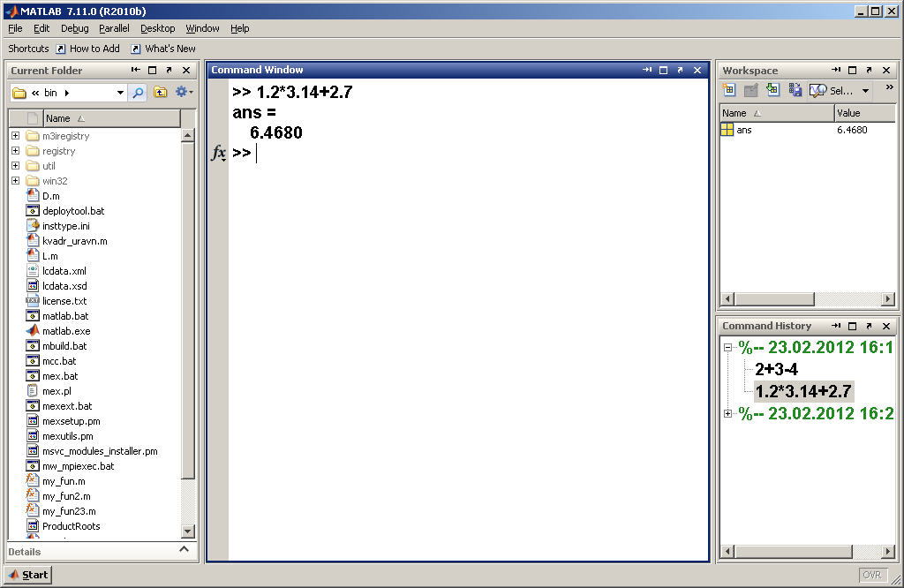This screenshot has height=588, width=904.
Task: Click the lcdata.xml file icon
Action: click(x=33, y=270)
